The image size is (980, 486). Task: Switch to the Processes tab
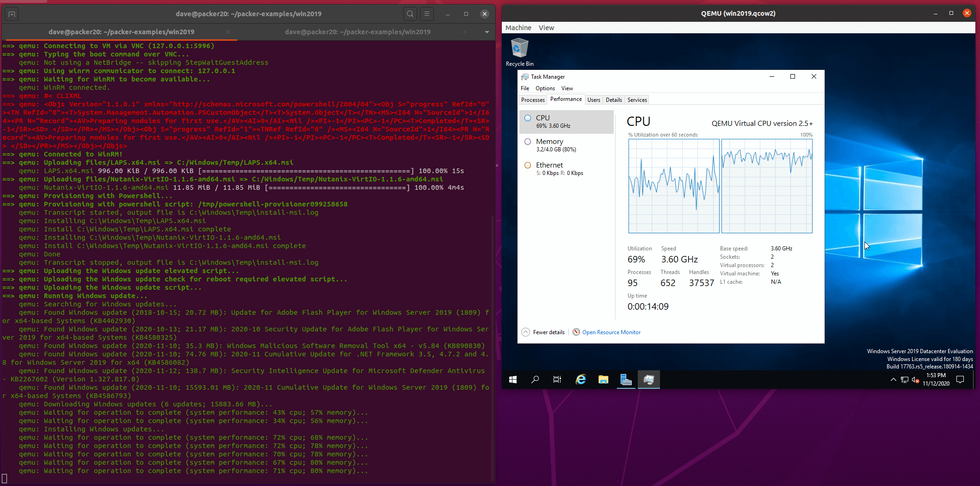click(533, 100)
